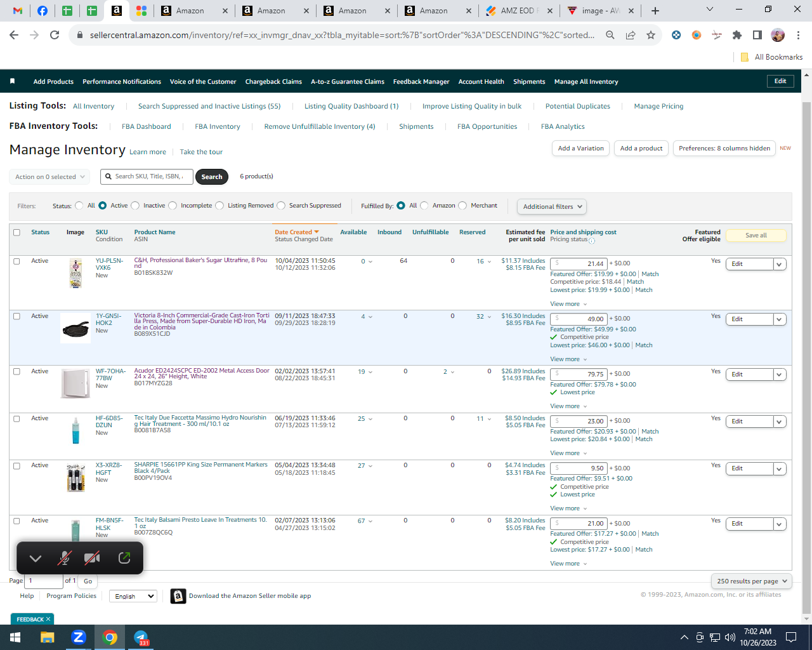Open the Gmail pinned tab
The width and height of the screenshot is (812, 650).
[18, 11]
